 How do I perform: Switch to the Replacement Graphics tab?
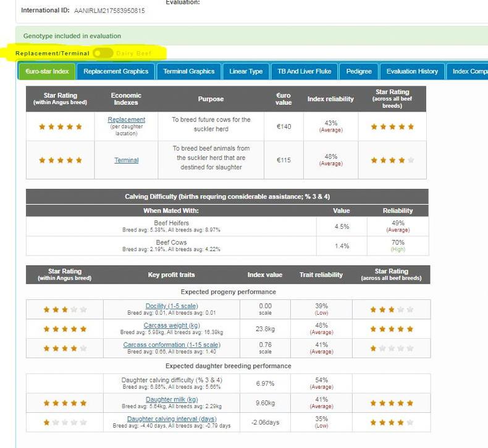point(116,72)
